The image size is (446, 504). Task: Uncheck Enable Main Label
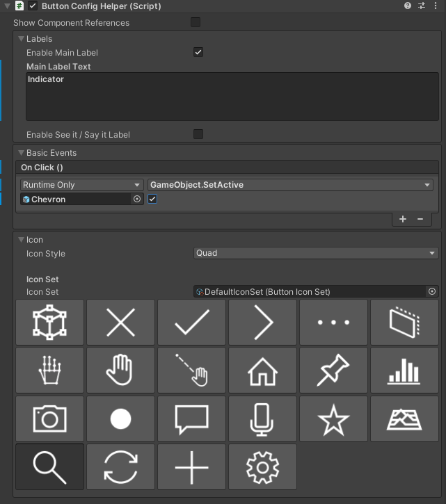[x=198, y=52]
